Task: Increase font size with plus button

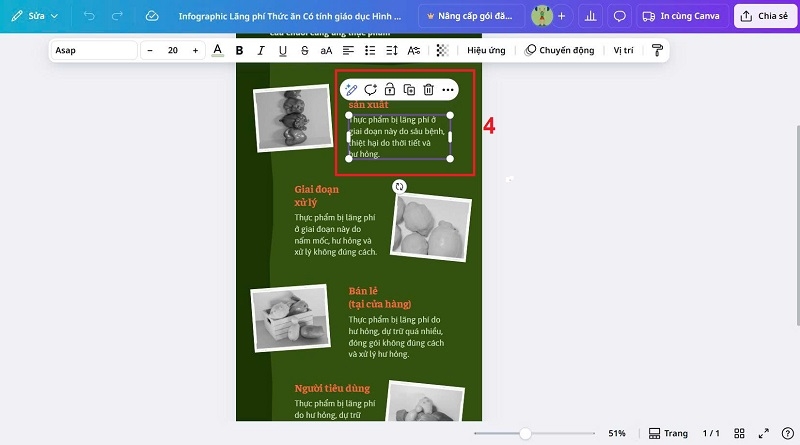Action: coord(195,50)
